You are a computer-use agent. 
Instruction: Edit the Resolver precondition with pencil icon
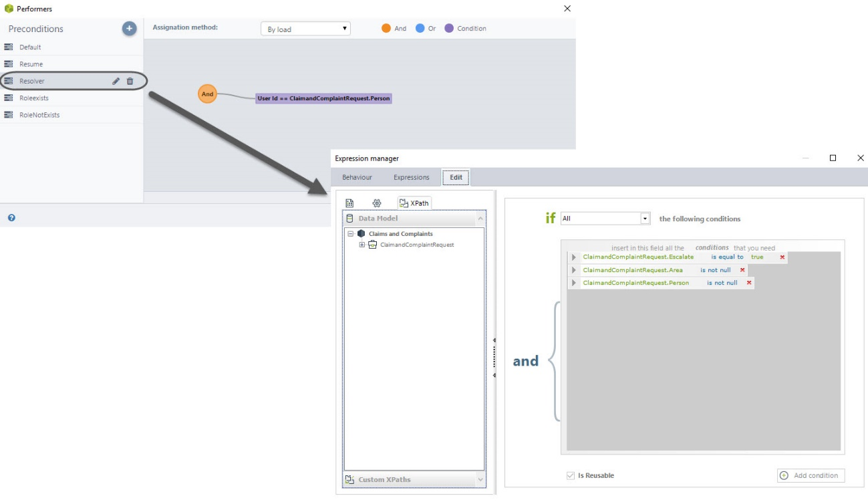pos(116,81)
